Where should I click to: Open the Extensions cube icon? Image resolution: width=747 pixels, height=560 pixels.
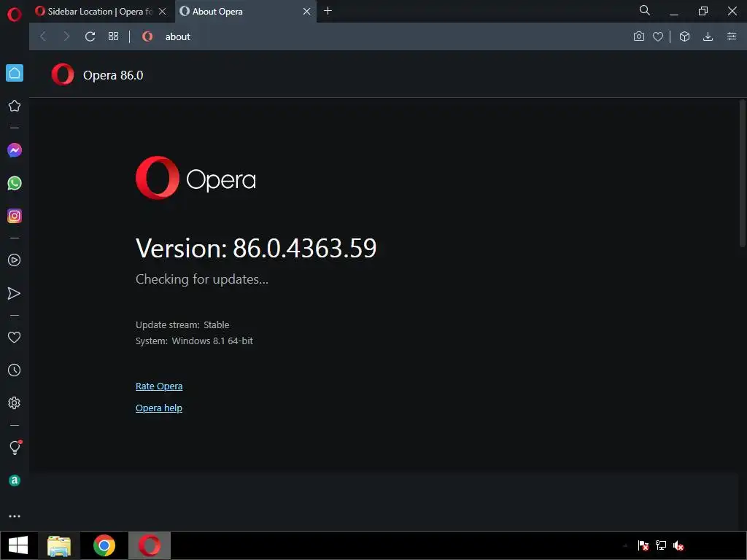684,36
